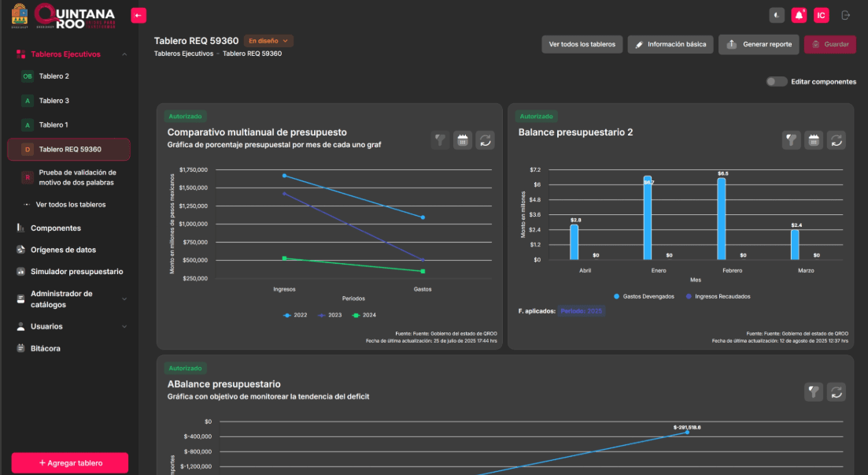Click the Generar reporte button
Screen dimensions: 868x475
pyautogui.click(x=759, y=44)
